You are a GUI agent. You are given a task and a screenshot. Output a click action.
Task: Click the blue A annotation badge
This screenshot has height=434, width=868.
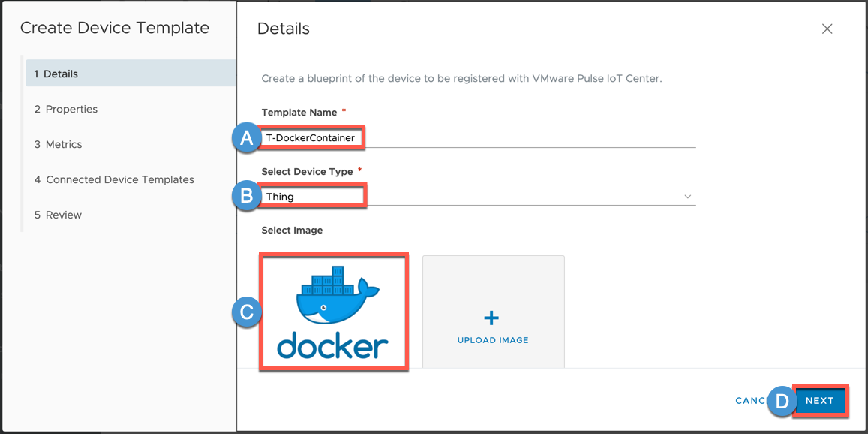point(245,138)
